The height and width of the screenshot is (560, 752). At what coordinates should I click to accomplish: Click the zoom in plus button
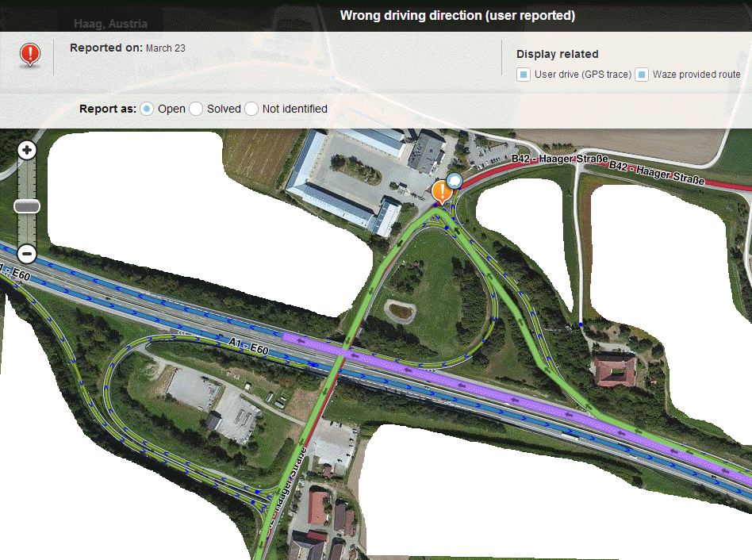tap(27, 151)
